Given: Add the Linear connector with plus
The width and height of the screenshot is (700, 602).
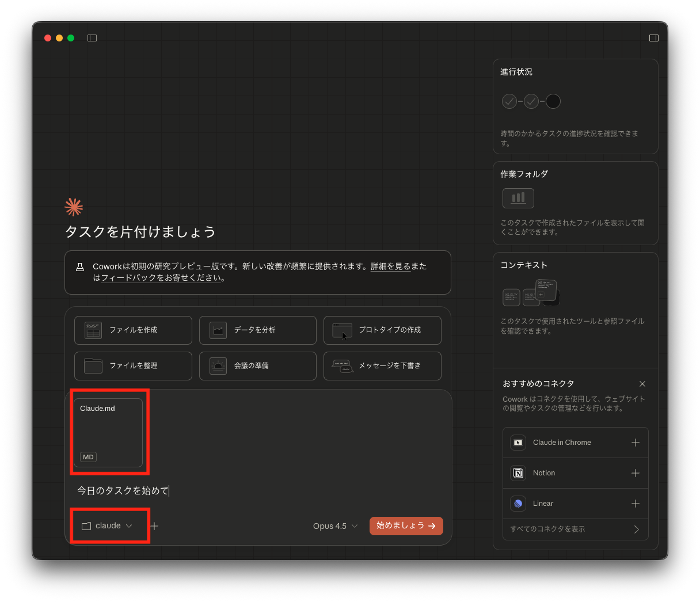Looking at the screenshot, I should coord(635,504).
